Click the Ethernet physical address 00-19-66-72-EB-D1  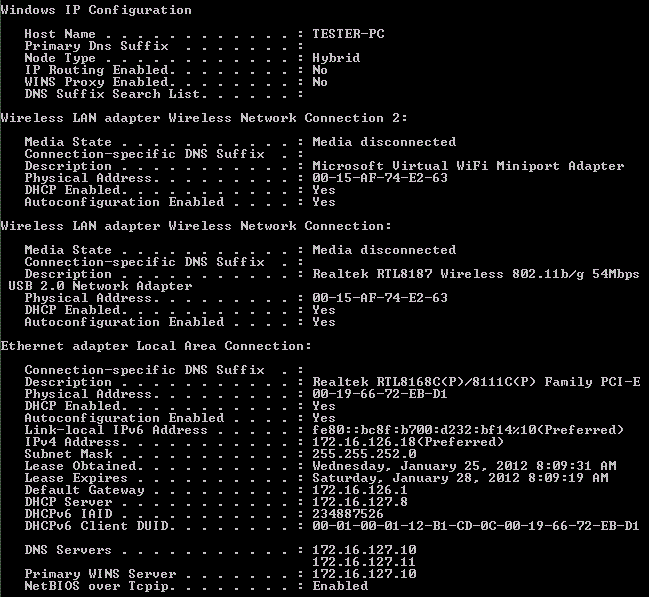[x=380, y=394]
